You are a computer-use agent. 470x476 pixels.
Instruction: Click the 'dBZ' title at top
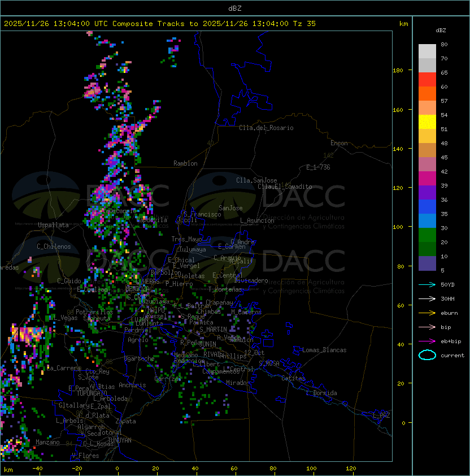point(235,8)
